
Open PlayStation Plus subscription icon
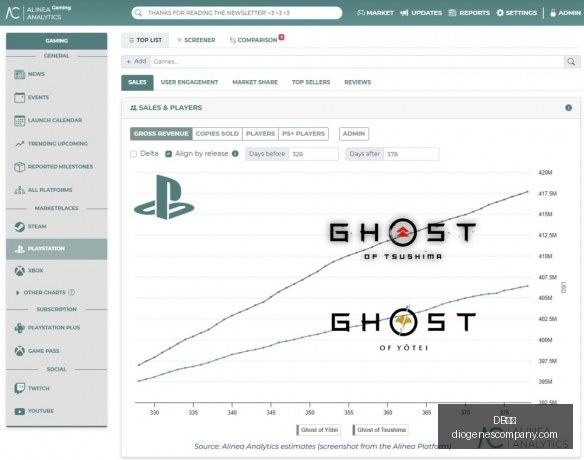[x=19, y=328]
